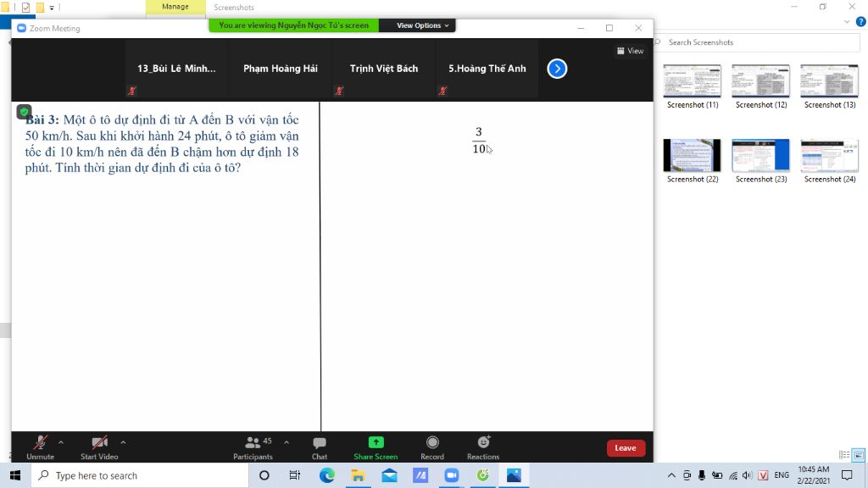Screen dimensions: 868x488
Task: Click Explorer quick access properties check icon
Action: tap(25, 7)
